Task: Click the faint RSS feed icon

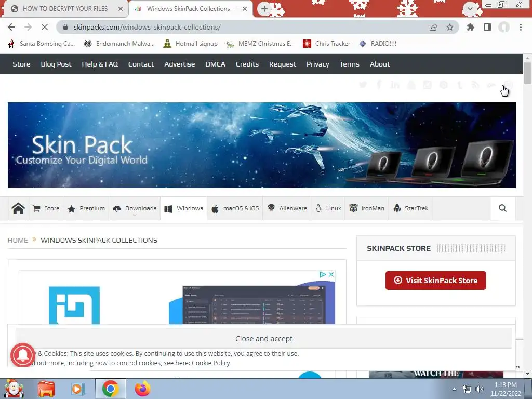Action: click(476, 85)
